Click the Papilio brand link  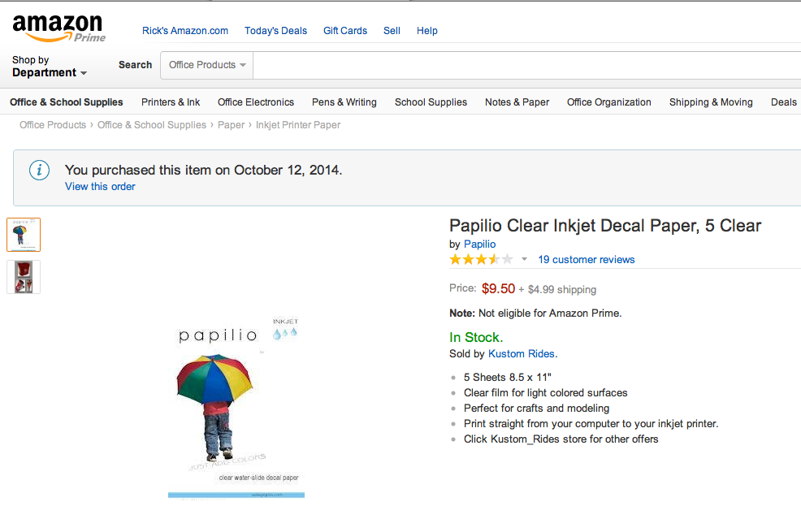click(x=479, y=244)
